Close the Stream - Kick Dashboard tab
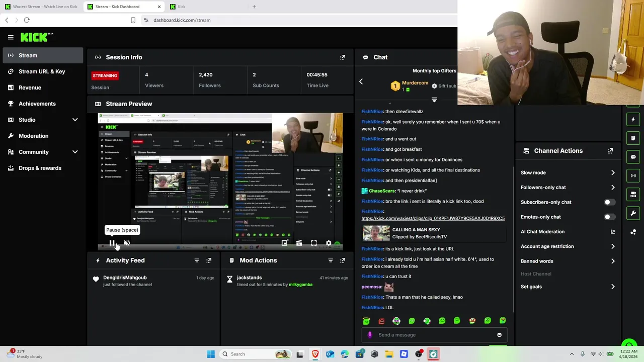The image size is (644, 362). coord(159,7)
